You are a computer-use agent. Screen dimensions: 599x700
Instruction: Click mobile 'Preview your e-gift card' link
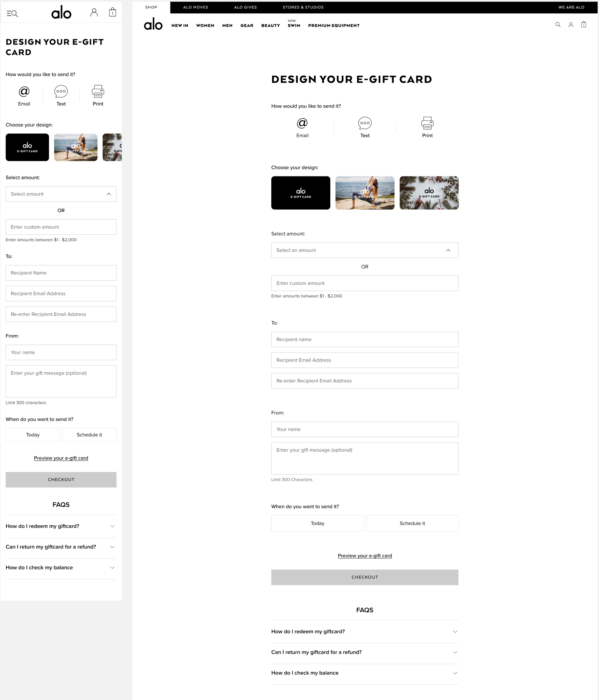click(x=61, y=458)
